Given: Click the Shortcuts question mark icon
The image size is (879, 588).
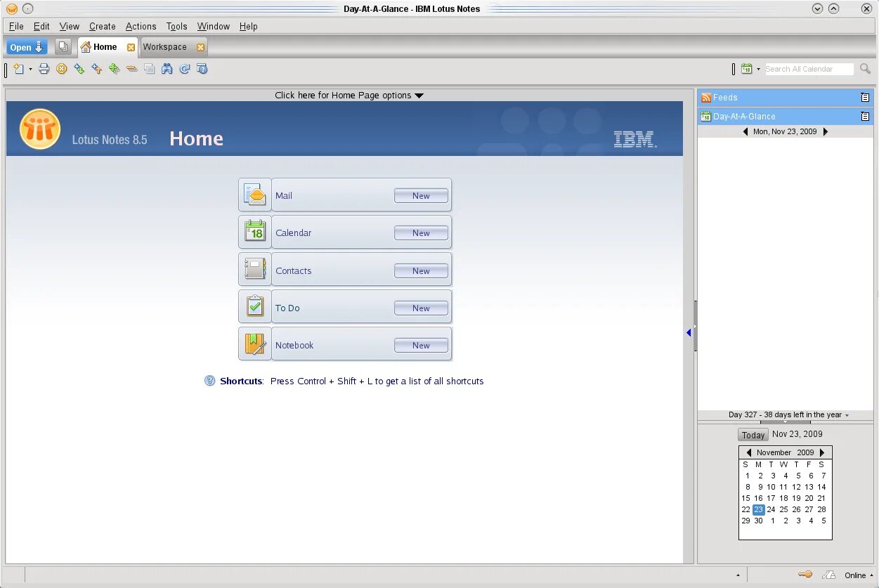Looking at the screenshot, I should pos(209,381).
